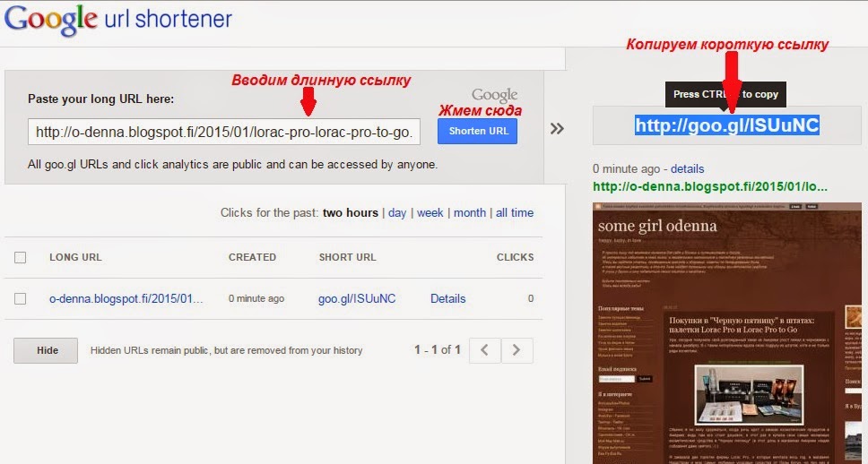The image size is (868, 464).
Task: Click the long URL input field
Action: (x=224, y=133)
